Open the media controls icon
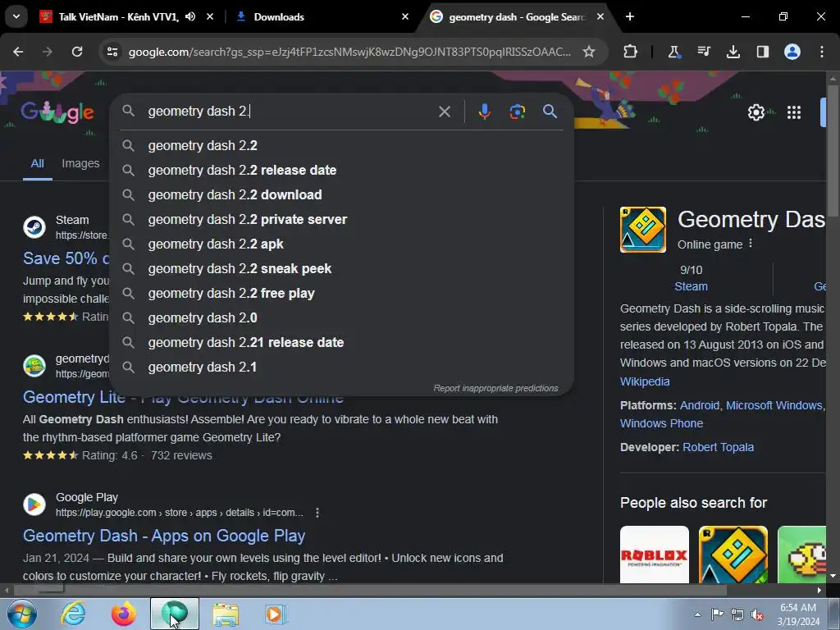Screen dimensions: 840x630 click(703, 52)
